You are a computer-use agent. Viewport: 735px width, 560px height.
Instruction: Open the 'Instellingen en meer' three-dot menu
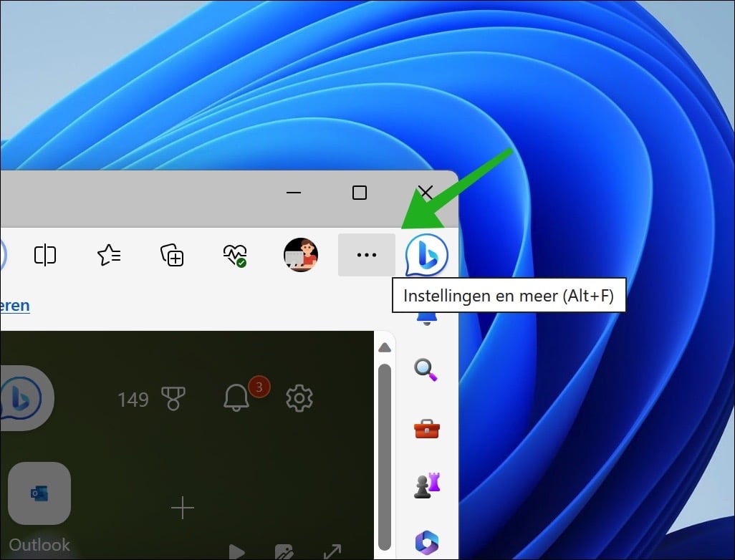click(x=366, y=255)
